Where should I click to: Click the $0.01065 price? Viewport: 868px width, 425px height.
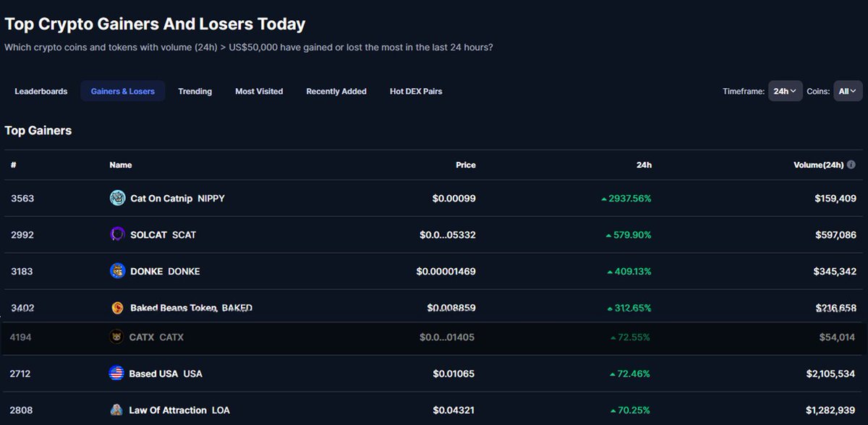click(x=454, y=374)
